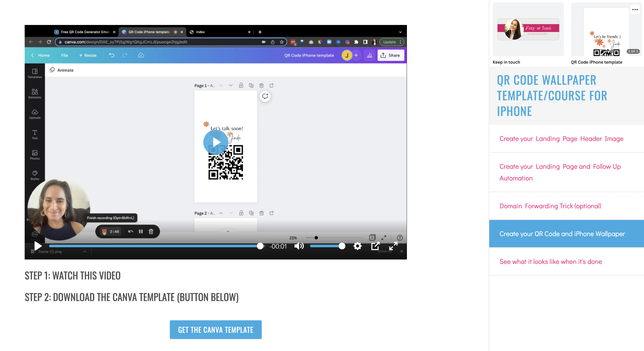Open three-dot menu on template card

635,10
